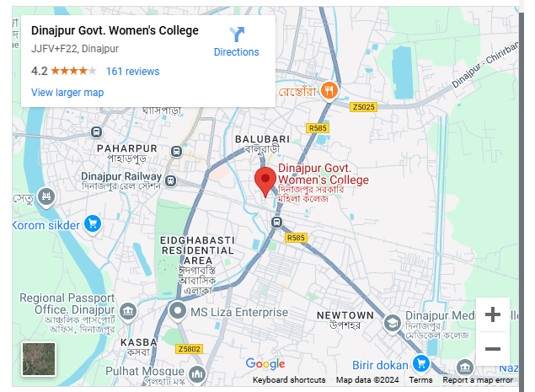The image size is (535, 392).
Task: Click the Directions arrow icon
Action: [x=237, y=35]
